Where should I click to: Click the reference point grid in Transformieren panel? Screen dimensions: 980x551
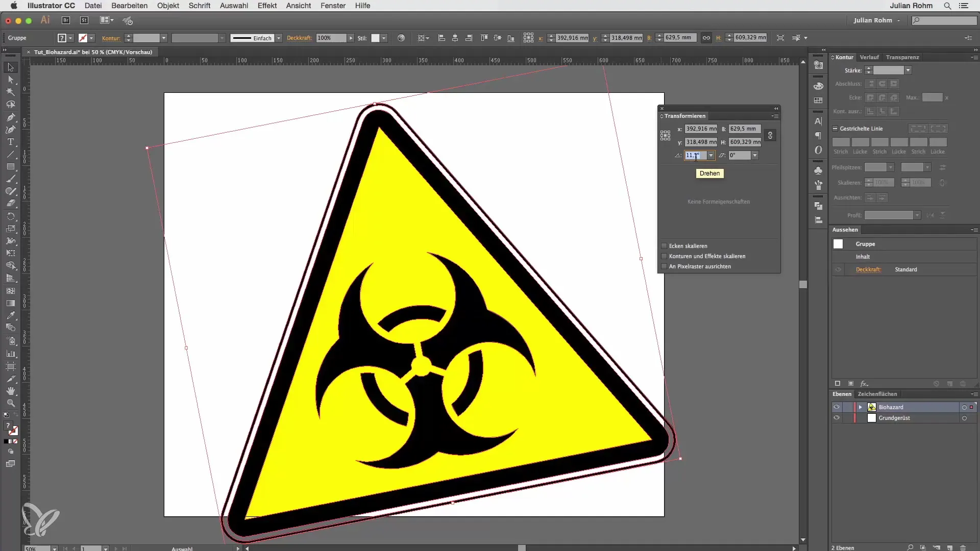[x=665, y=135]
